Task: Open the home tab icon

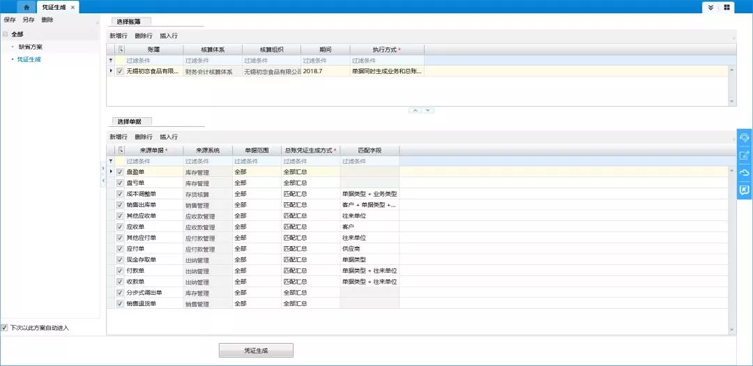Action: tap(27, 7)
